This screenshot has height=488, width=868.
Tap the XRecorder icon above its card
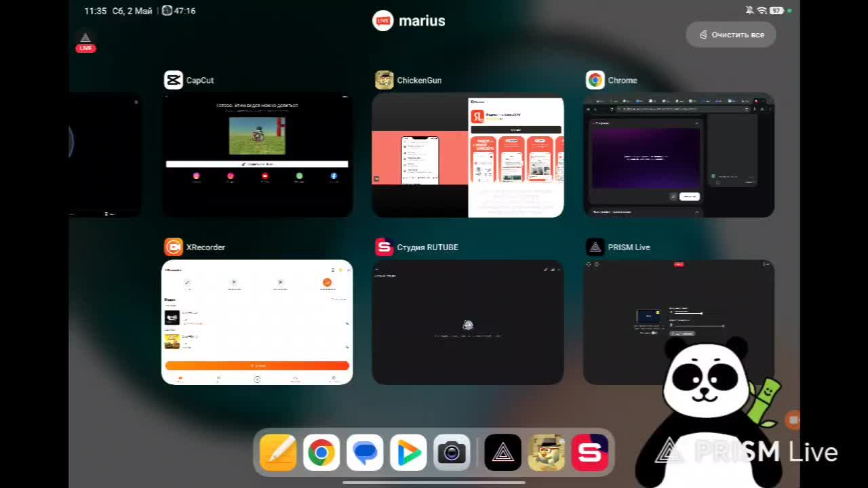tap(174, 247)
